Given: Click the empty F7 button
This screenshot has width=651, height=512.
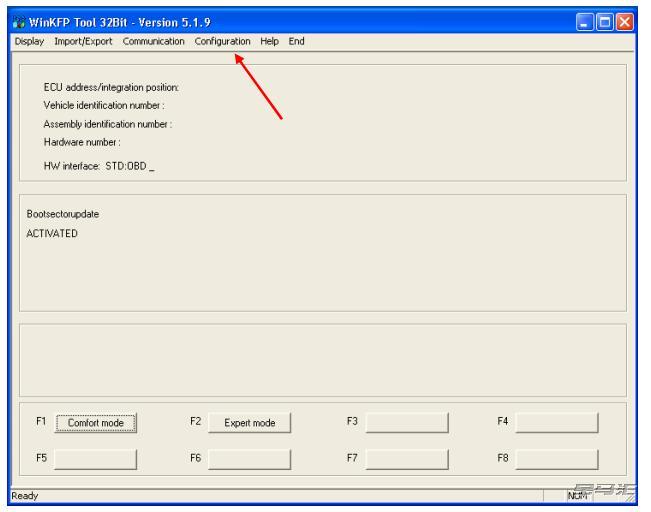Looking at the screenshot, I should pos(407,459).
